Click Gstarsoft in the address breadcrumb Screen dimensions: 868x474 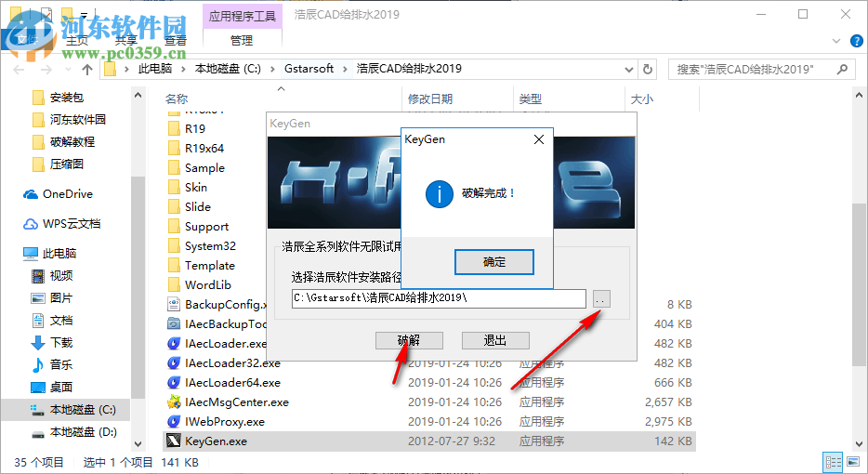(309, 69)
